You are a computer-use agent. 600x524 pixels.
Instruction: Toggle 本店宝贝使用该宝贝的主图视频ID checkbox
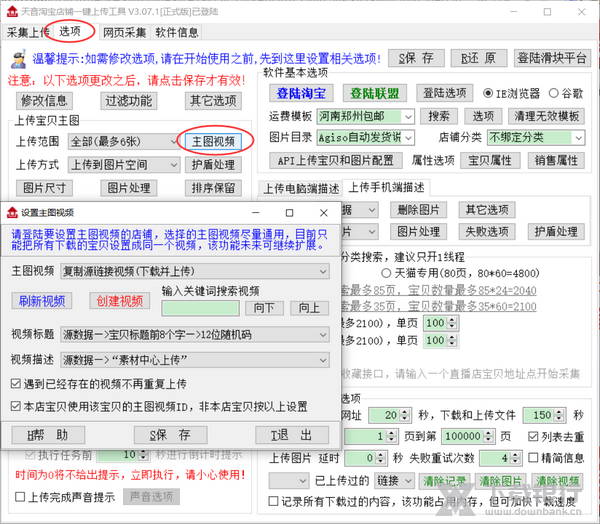point(16,406)
